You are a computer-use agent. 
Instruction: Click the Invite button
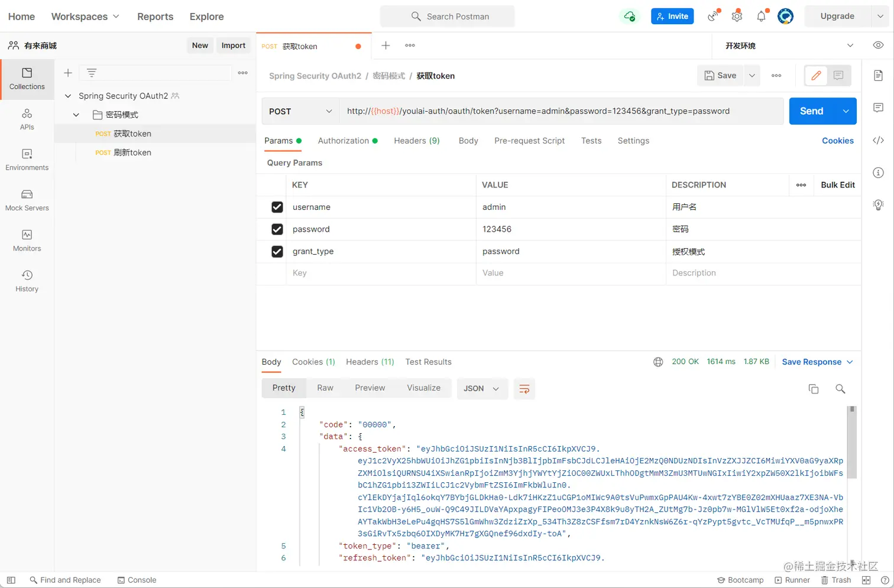672,16
